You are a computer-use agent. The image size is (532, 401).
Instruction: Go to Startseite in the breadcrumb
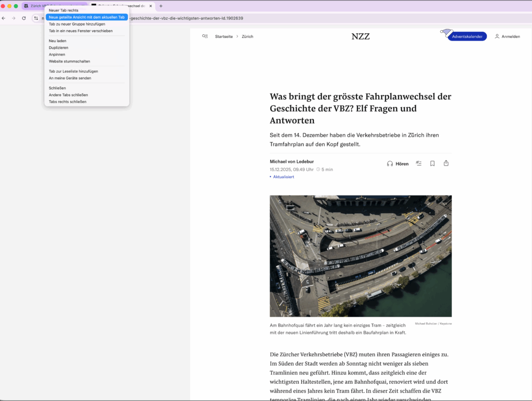224,36
